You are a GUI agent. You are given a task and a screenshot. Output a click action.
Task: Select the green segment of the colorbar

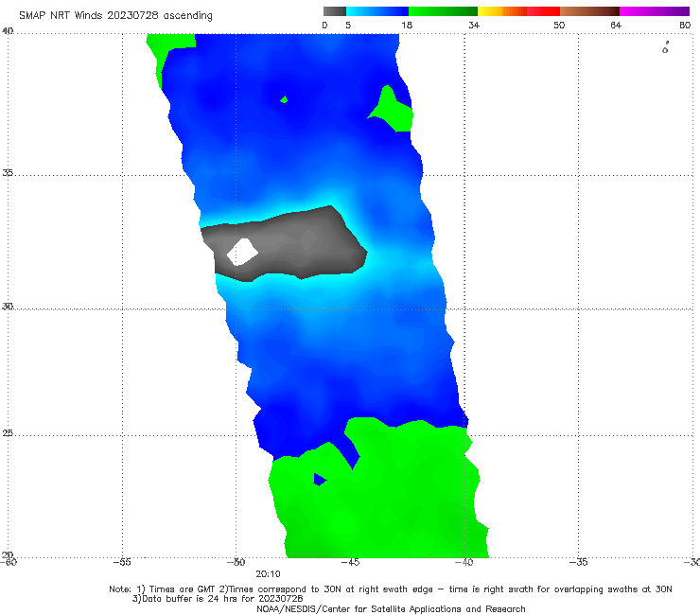[x=443, y=11]
